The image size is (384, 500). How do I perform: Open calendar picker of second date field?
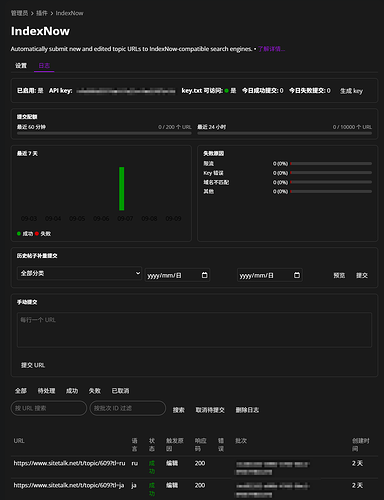click(x=297, y=275)
